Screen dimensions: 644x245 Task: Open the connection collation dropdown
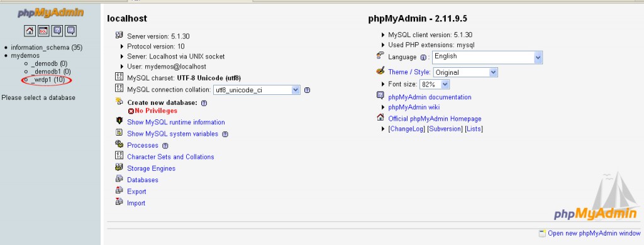coord(257,90)
